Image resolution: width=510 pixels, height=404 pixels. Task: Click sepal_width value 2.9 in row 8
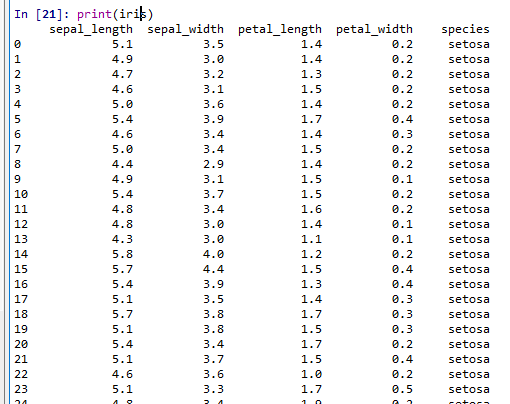214,164
